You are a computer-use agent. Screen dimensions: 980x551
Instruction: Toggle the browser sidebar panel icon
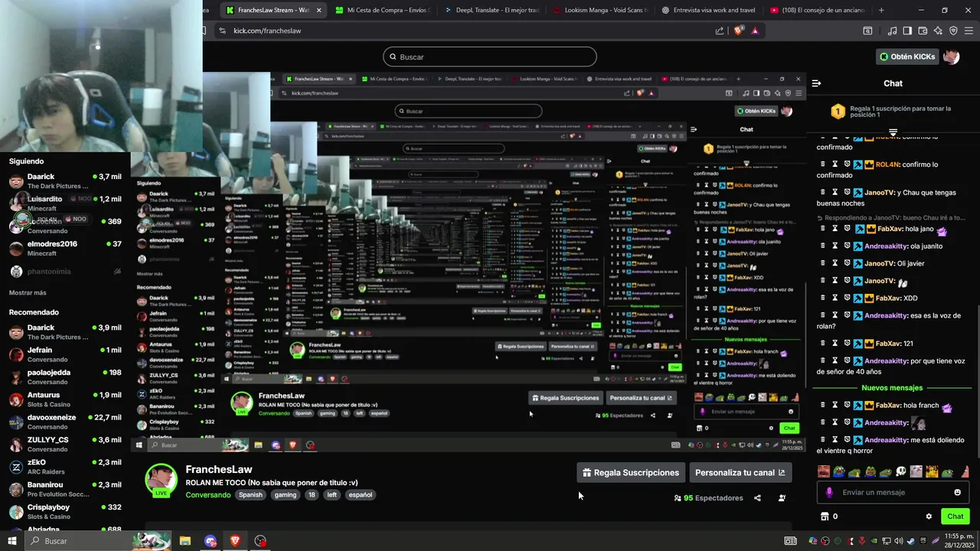click(x=907, y=31)
